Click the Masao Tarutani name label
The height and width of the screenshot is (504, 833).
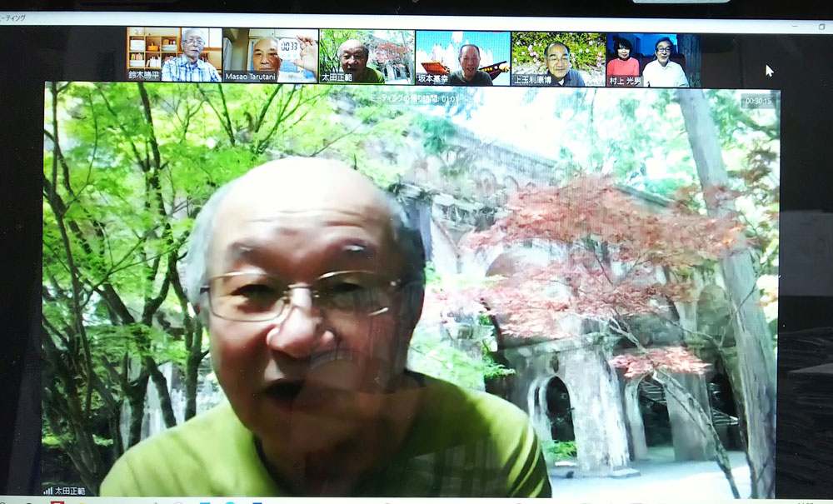[x=251, y=77]
